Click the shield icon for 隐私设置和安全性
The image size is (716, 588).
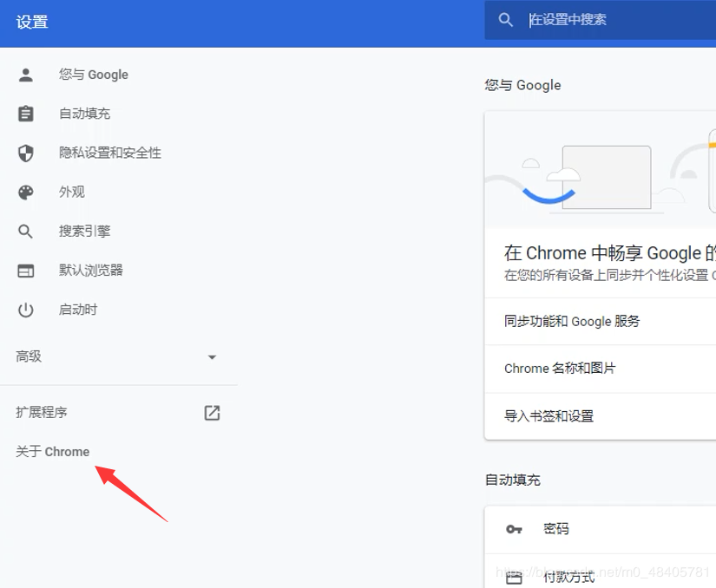point(25,154)
